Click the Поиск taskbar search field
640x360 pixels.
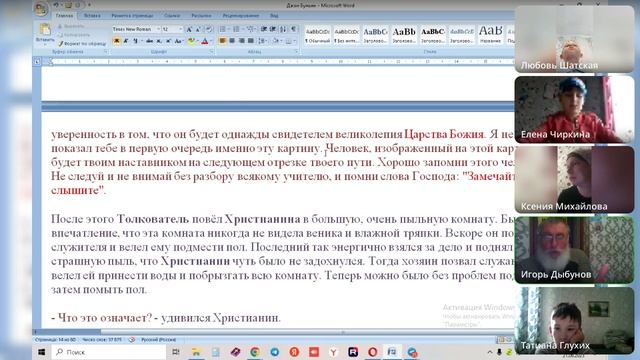109,352
